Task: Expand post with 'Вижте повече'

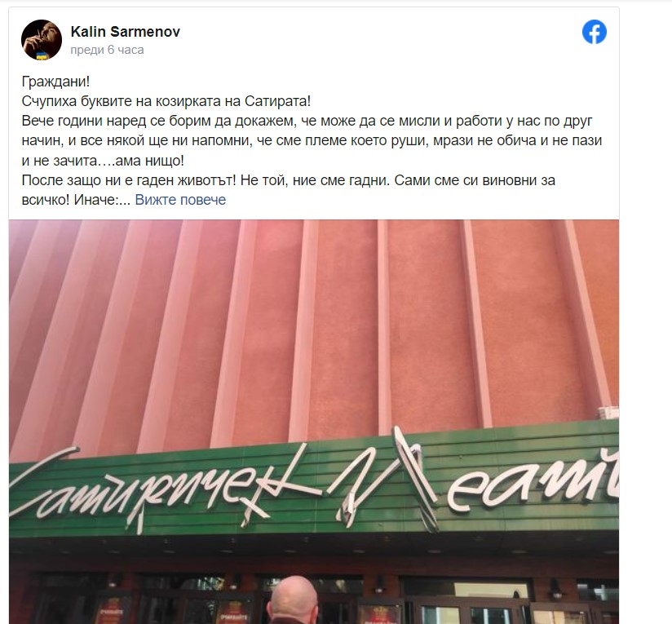Action: (x=180, y=200)
